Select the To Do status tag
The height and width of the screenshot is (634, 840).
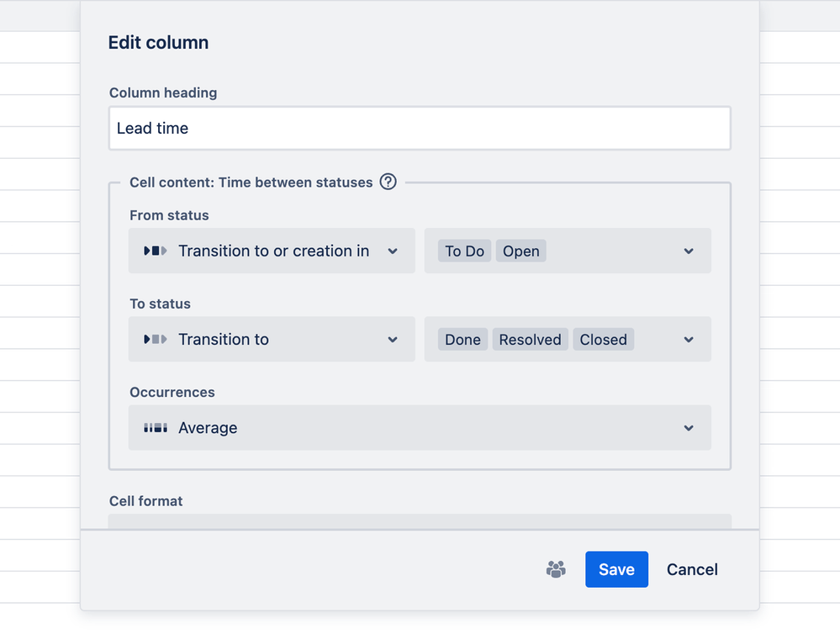(465, 251)
